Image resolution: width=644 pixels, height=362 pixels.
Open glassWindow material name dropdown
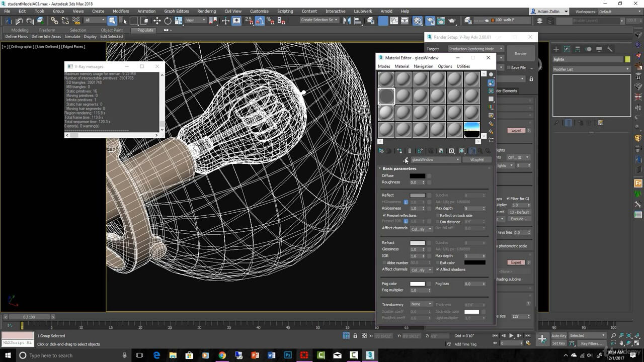pos(435,160)
